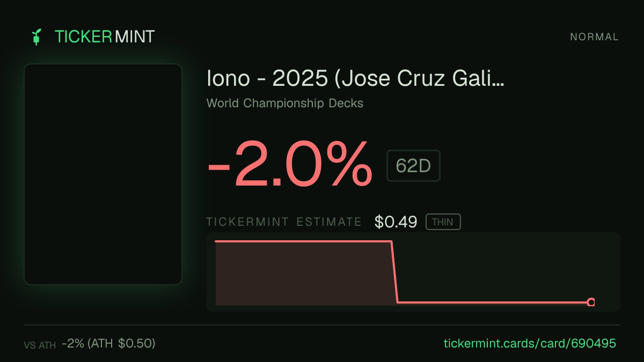
Task: Click the price drop segment of chart line
Action: (x=394, y=272)
